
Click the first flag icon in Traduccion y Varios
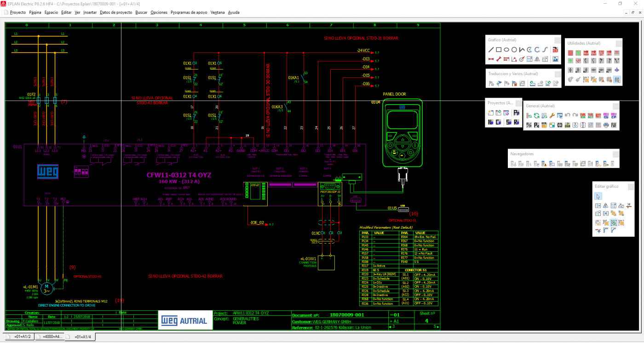point(491,83)
